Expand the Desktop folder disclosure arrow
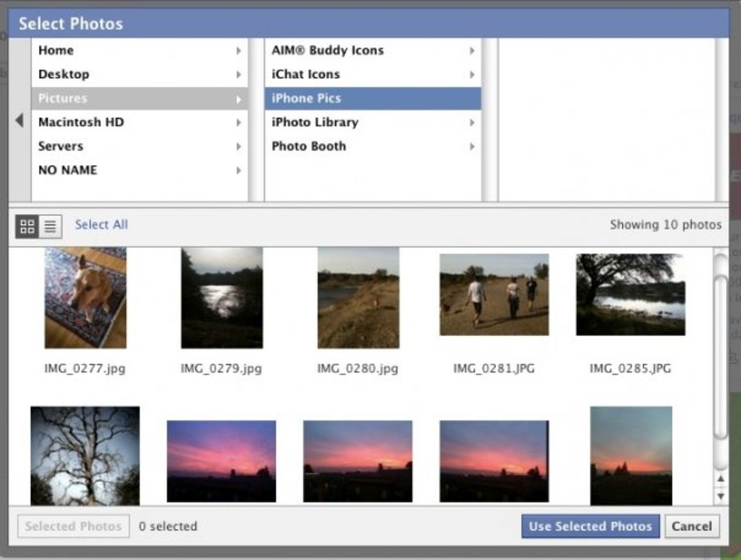 [239, 74]
